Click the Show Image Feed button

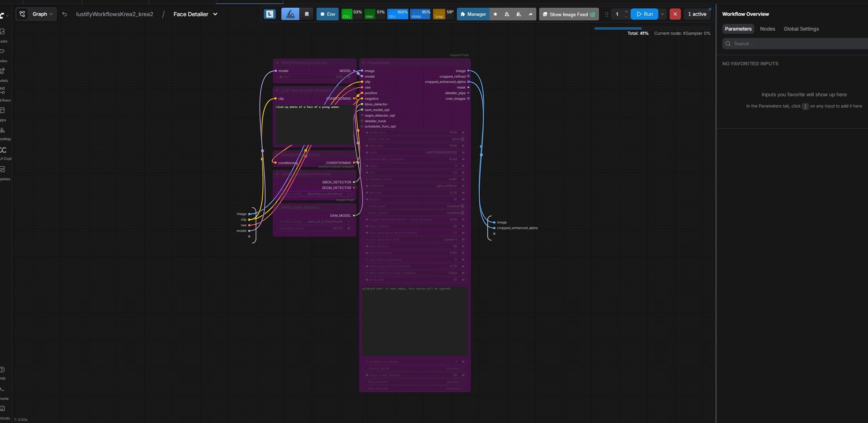pyautogui.click(x=569, y=14)
